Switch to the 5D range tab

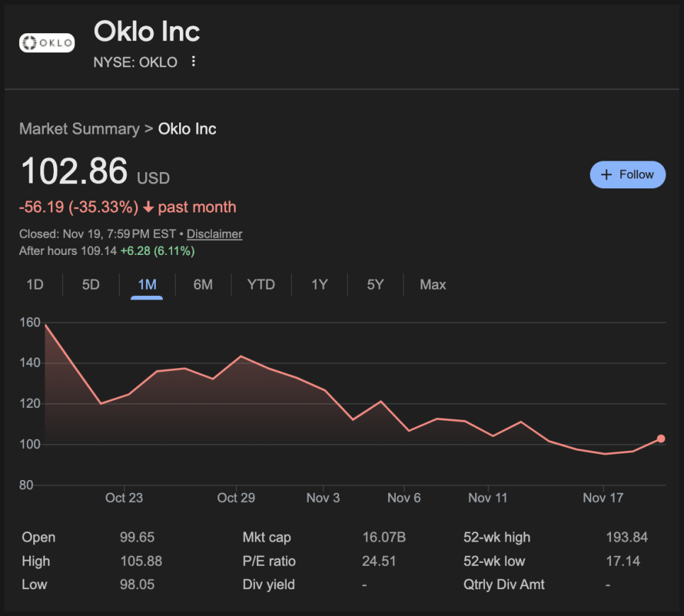91,285
